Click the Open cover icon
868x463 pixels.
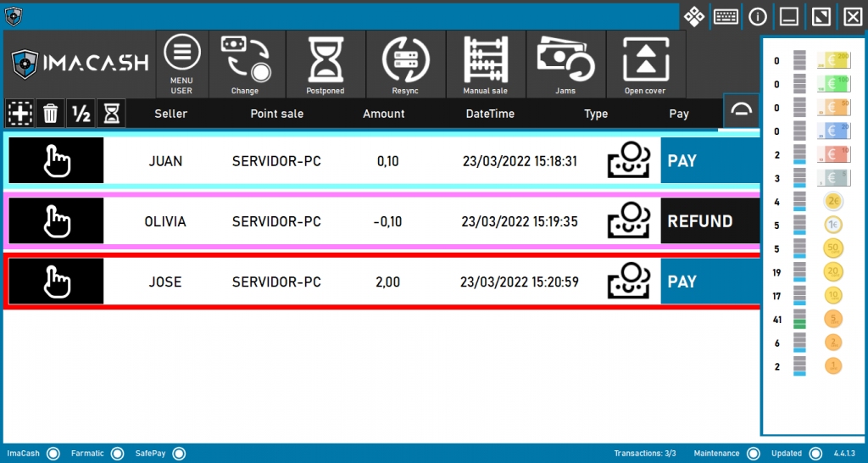click(645, 59)
